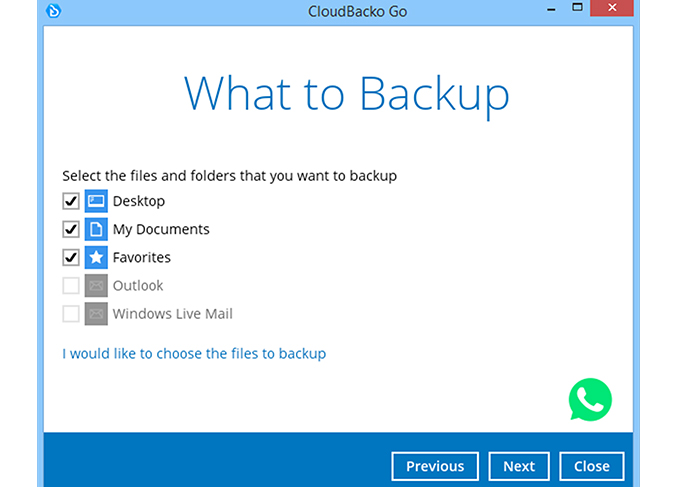Click the 'Windows Live Mail' label text

point(173,314)
